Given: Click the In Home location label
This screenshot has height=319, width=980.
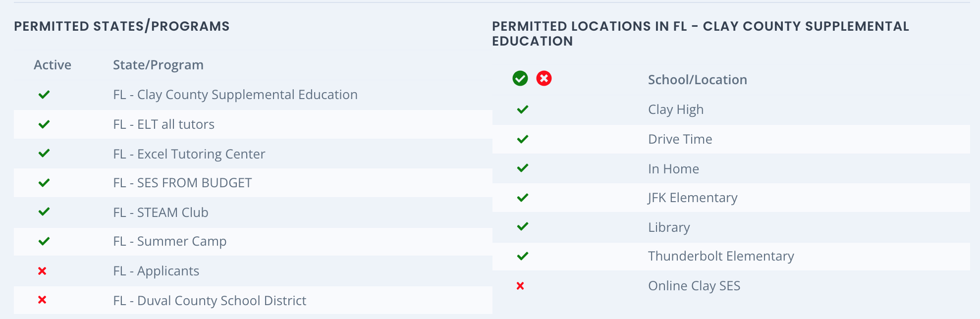Looking at the screenshot, I should 673,169.
